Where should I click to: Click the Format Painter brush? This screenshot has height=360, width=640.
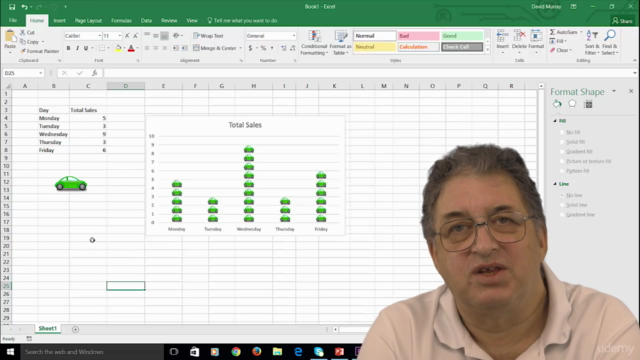[23, 51]
